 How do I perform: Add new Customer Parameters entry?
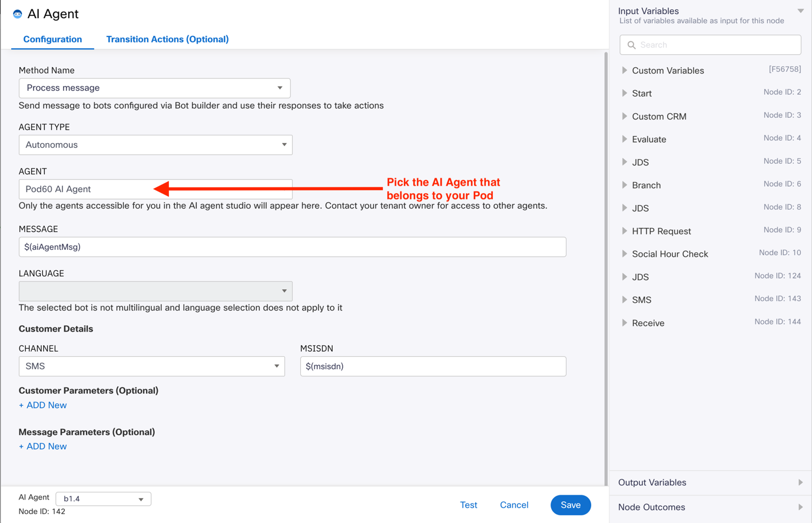tap(43, 405)
